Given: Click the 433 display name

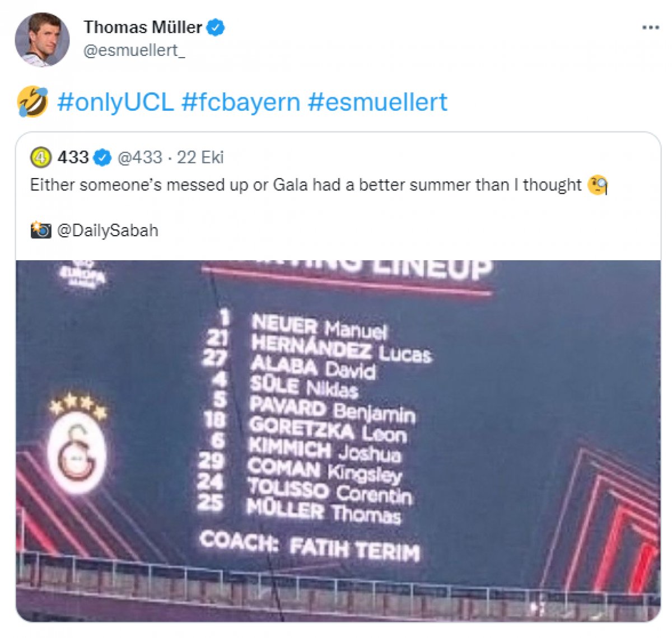Looking at the screenshot, I should click(73, 158).
